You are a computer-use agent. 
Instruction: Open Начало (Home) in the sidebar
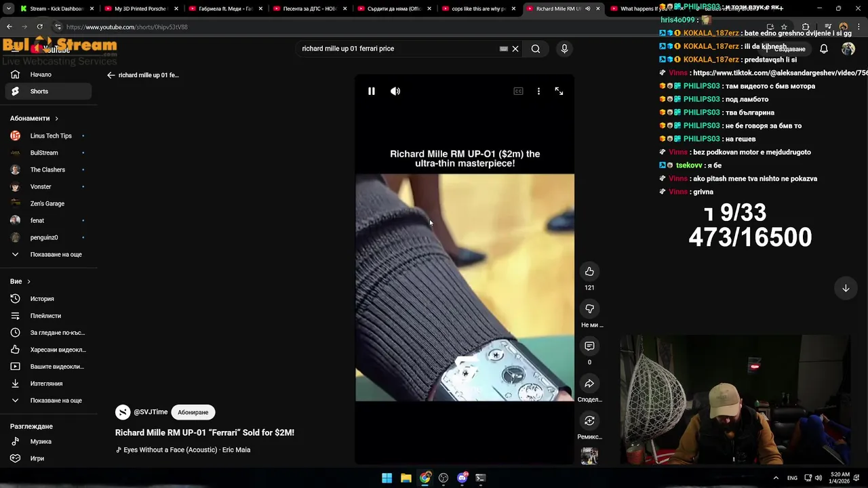47,75
